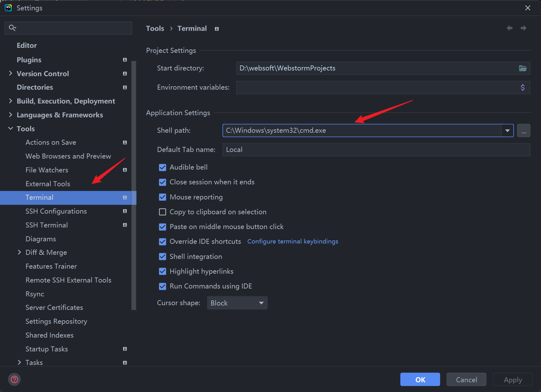
Task: Toggle the Audible bell checkbox
Action: click(x=162, y=167)
